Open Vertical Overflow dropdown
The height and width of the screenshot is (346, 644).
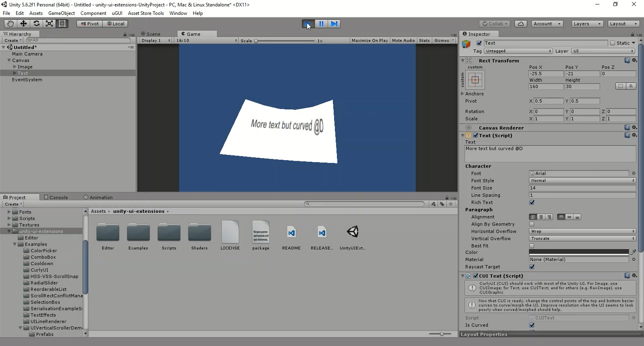pyautogui.click(x=582, y=239)
